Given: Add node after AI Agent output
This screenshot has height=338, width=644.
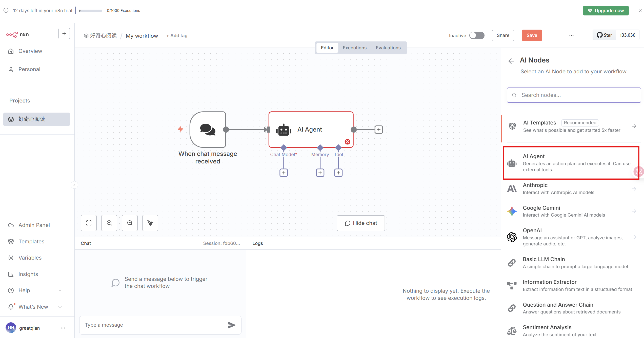Looking at the screenshot, I should [x=379, y=130].
